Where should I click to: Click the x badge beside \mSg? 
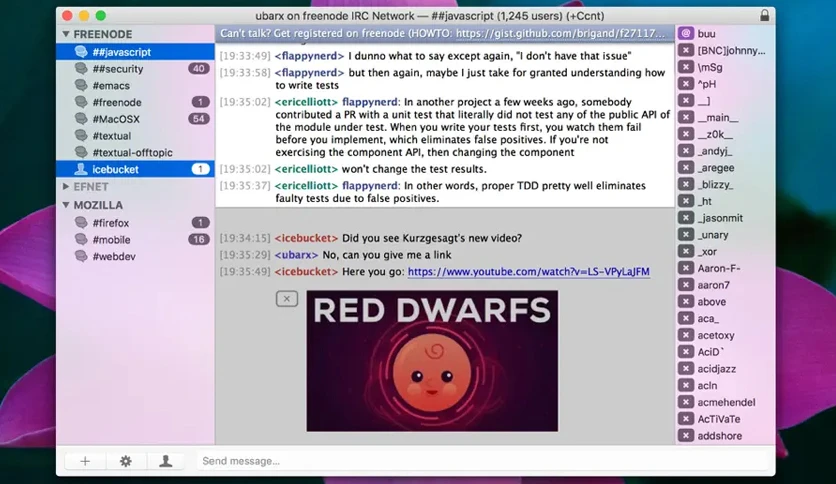[686, 67]
